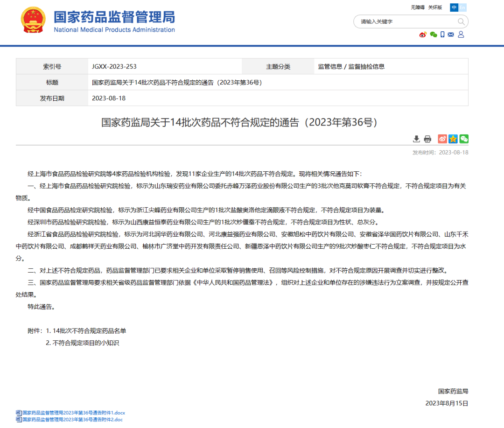Screen dimensions: 504x428
Task: Select the 中 language option
Action: tap(454, 7)
